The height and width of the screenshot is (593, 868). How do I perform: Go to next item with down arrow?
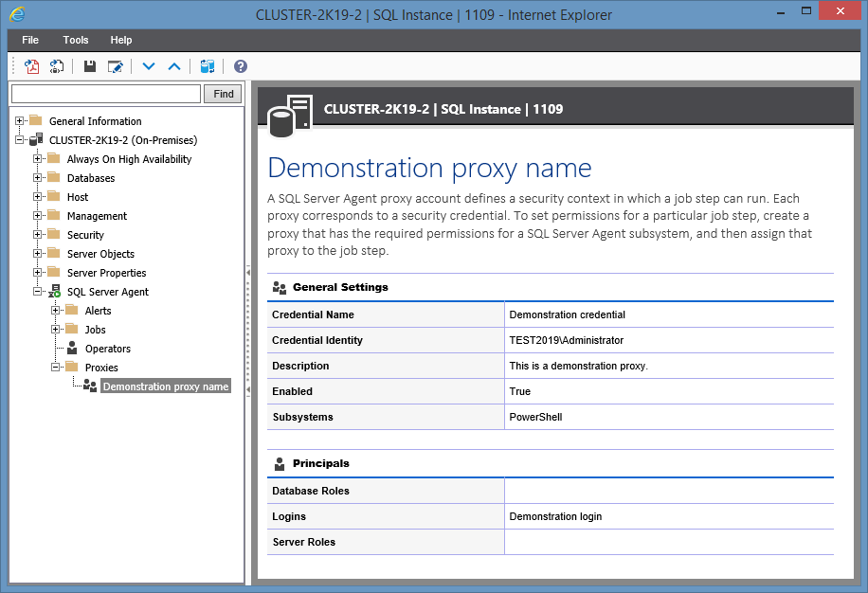[x=148, y=66]
